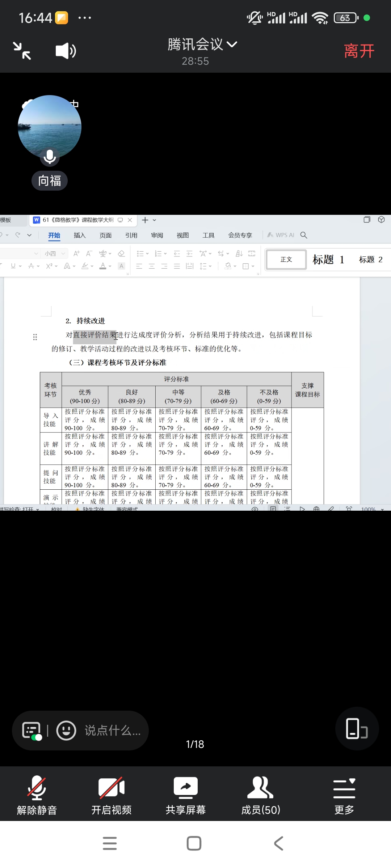Tap the 向福 participant avatar
Image resolution: width=391 pixels, height=868 pixels.
click(x=50, y=127)
